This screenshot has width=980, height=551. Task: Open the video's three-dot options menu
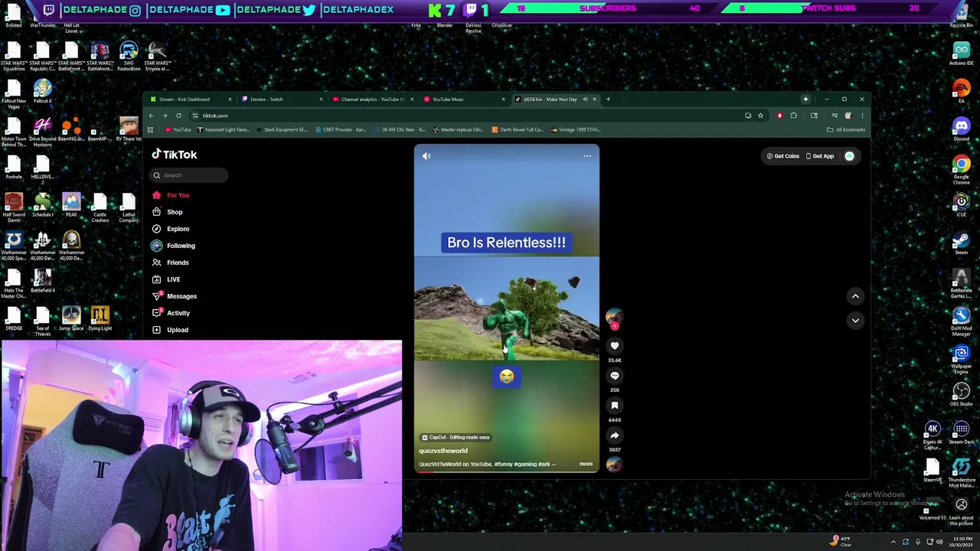[587, 156]
